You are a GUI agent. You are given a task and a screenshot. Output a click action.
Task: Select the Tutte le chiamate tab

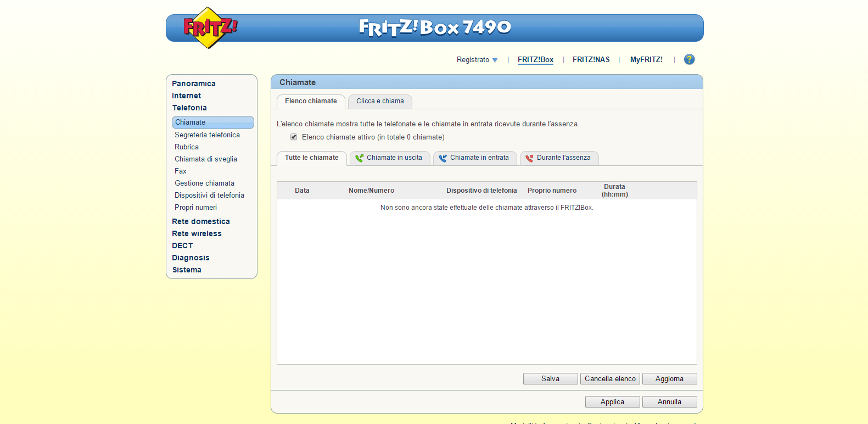point(311,158)
